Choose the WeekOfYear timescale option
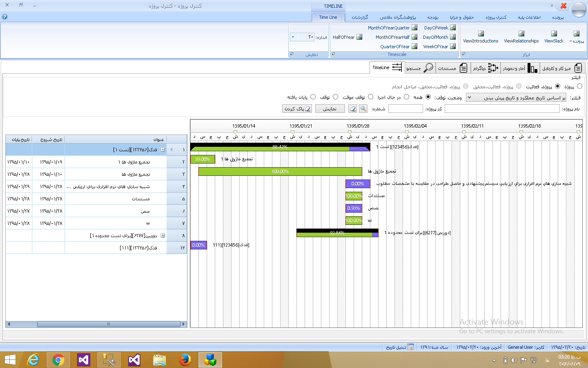The height and width of the screenshot is (368, 588). [x=452, y=47]
